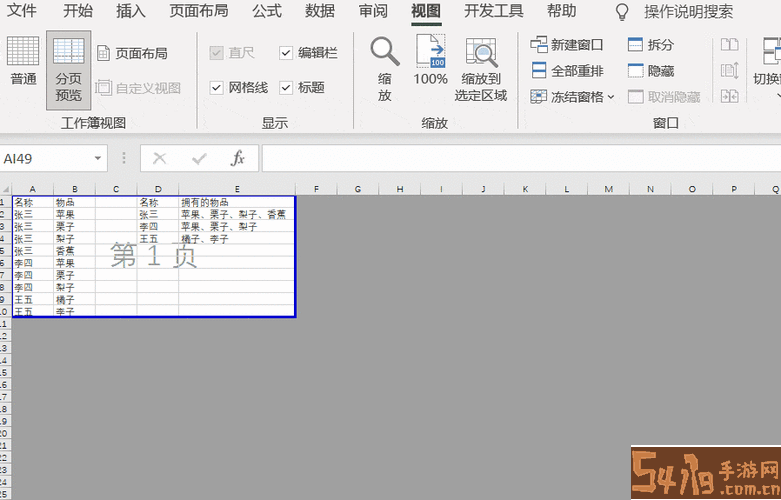The height and width of the screenshot is (500, 781).
Task: Select column A header
Action: (32, 189)
